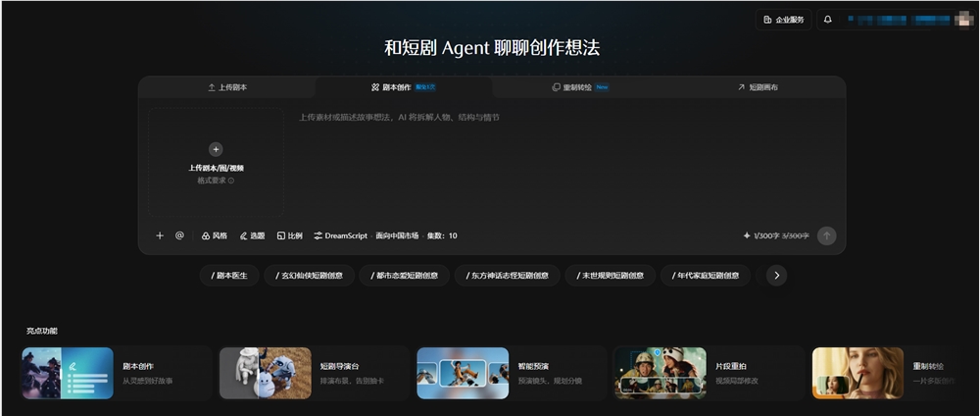Click the 上传剧本/图/视频 label

216,169
